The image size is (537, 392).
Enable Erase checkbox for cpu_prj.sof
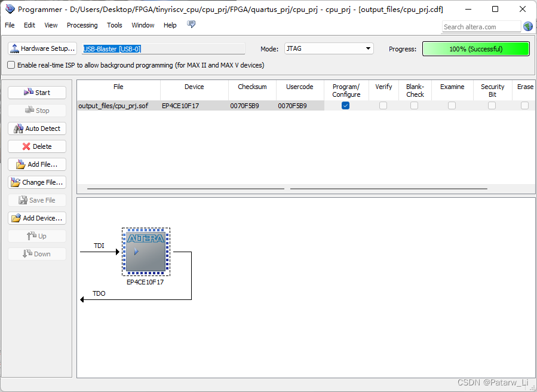[x=524, y=106]
